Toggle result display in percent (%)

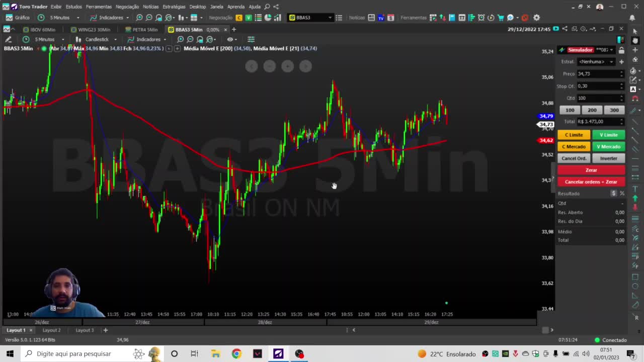pos(622,194)
